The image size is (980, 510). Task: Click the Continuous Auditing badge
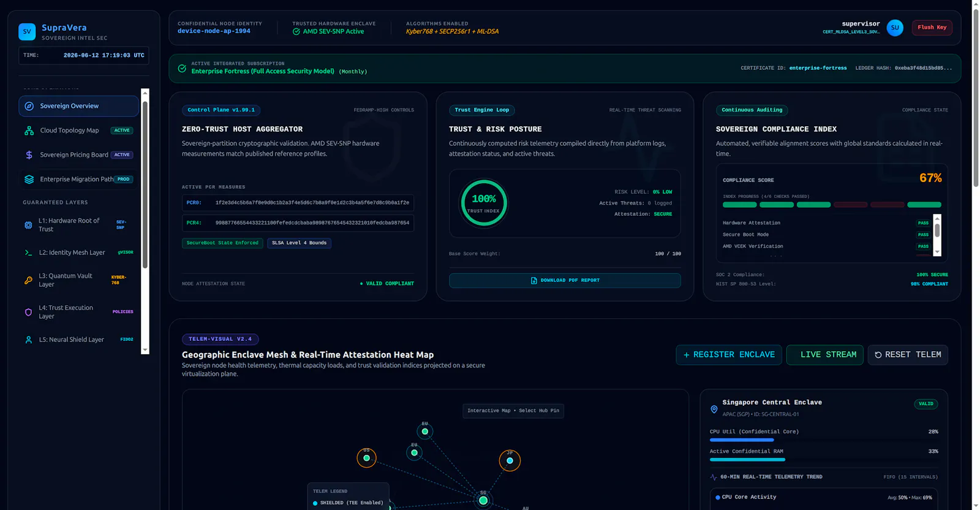(x=752, y=110)
